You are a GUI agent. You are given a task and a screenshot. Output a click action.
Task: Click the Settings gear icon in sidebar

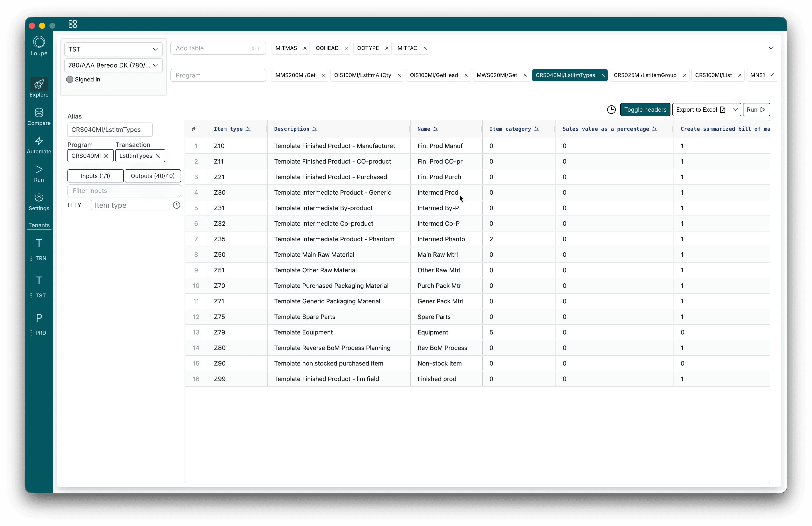pyautogui.click(x=39, y=198)
